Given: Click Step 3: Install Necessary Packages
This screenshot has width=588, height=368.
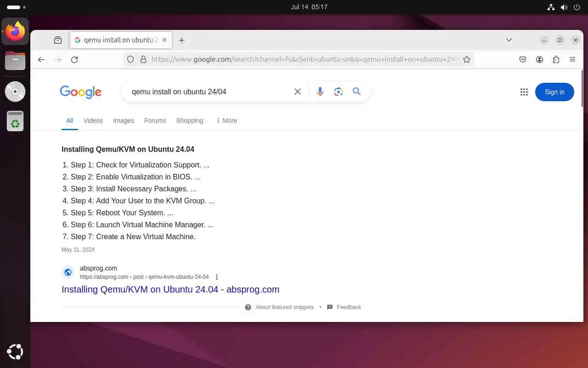Looking at the screenshot, I should point(134,189).
